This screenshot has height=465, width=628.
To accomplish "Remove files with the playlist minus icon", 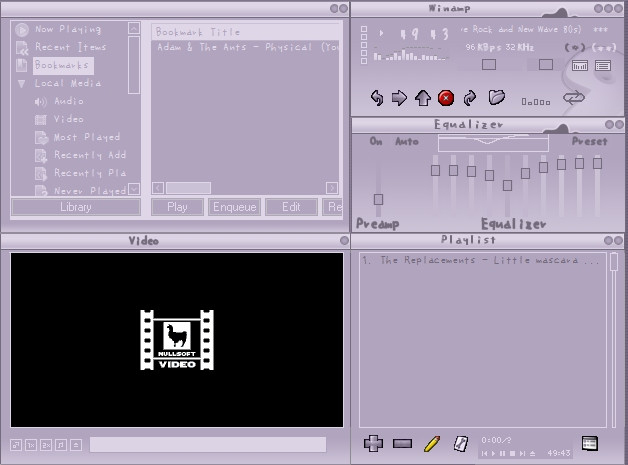I will point(403,443).
